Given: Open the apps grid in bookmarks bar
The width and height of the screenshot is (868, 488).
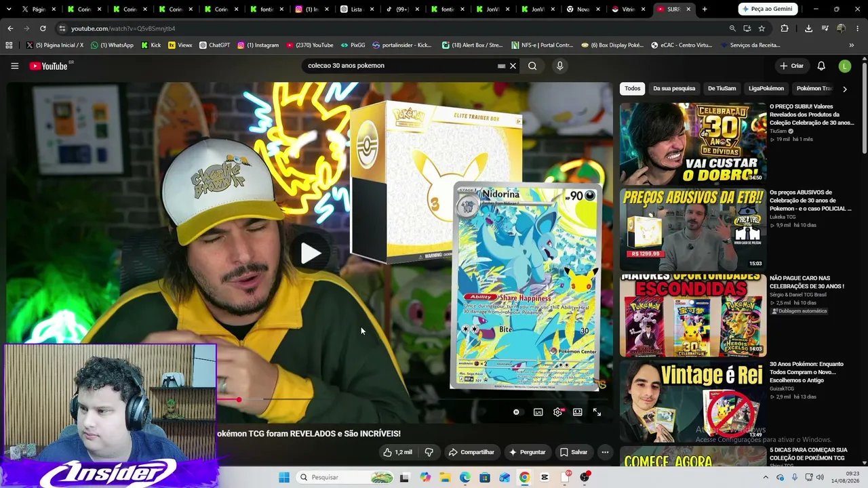Looking at the screenshot, I should [9, 45].
